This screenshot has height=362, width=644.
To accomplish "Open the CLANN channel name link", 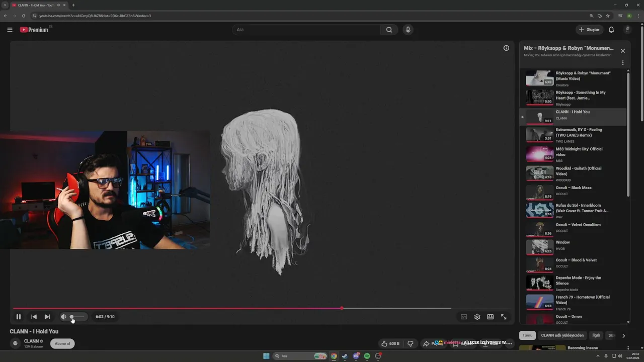I will tap(31, 341).
